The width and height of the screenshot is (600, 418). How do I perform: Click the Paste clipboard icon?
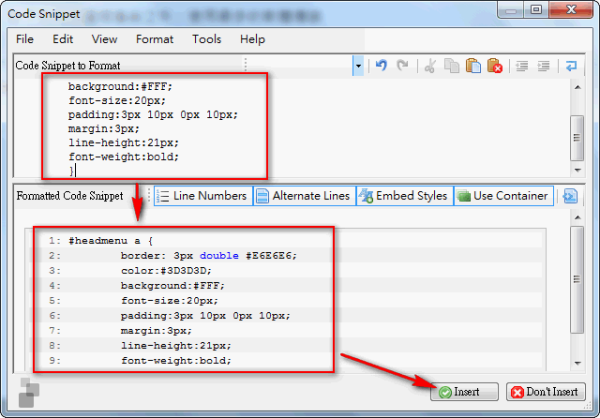coord(473,65)
